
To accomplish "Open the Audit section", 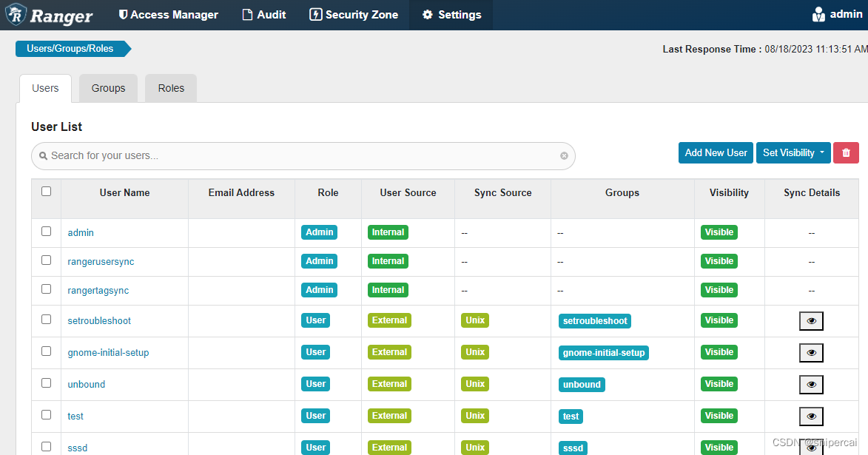I will pyautogui.click(x=263, y=14).
